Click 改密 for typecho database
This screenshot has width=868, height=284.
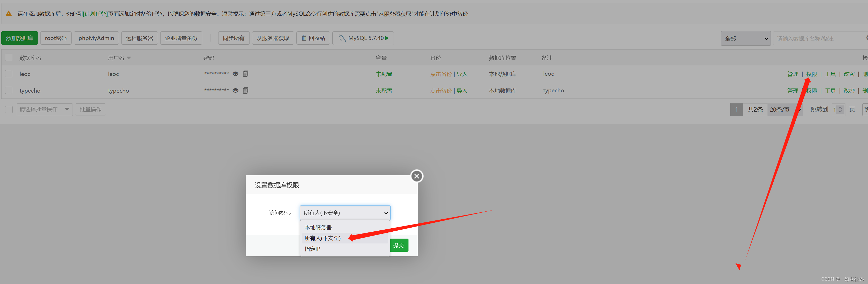[849, 90]
